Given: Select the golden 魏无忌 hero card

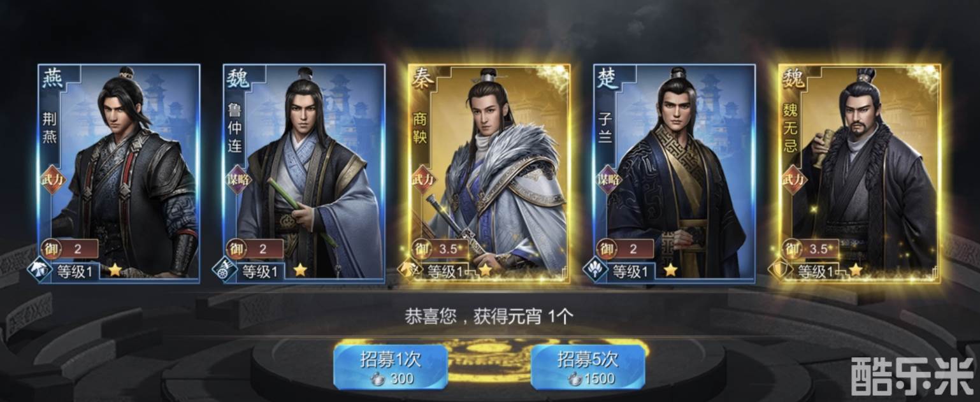Looking at the screenshot, I should click(860, 173).
